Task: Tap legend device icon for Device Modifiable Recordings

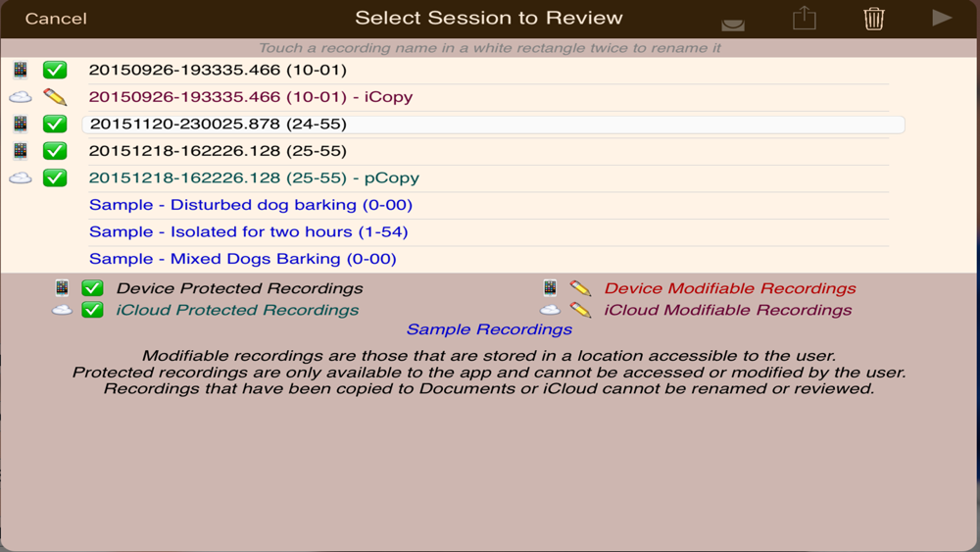Action: pos(550,288)
